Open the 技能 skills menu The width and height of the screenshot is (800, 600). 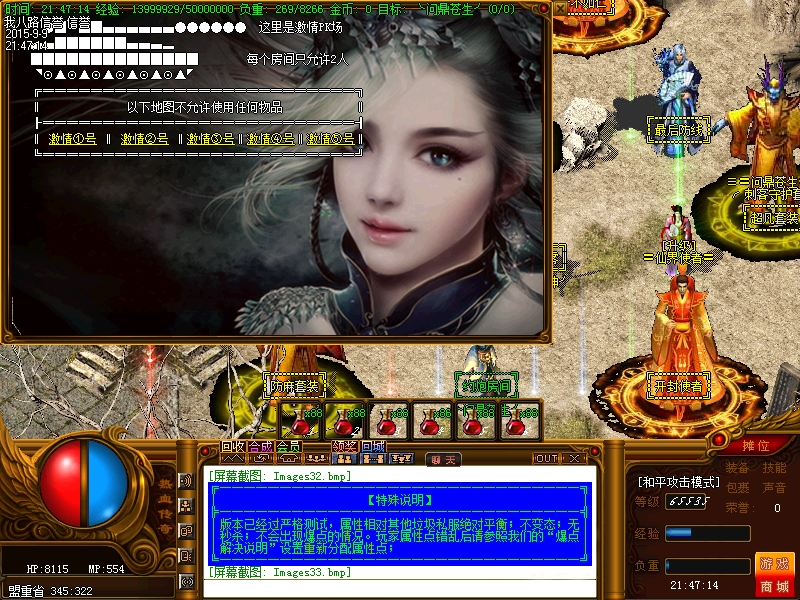[x=774, y=468]
